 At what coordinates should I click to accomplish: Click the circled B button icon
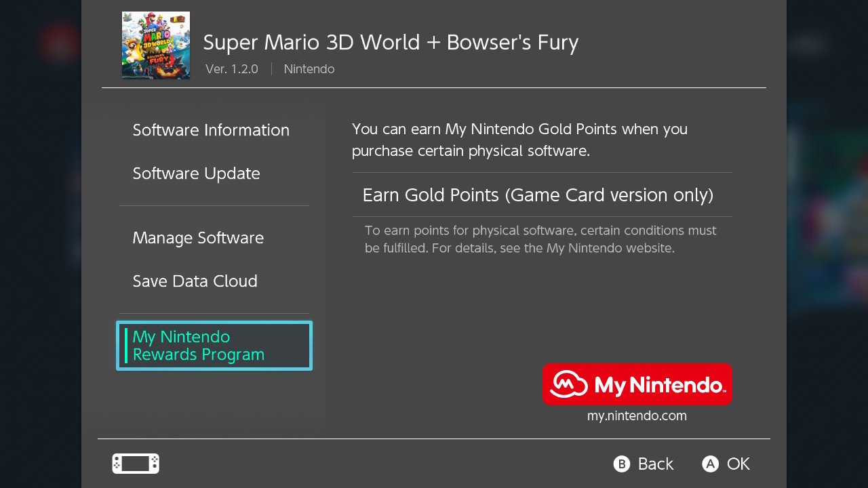pos(622,464)
